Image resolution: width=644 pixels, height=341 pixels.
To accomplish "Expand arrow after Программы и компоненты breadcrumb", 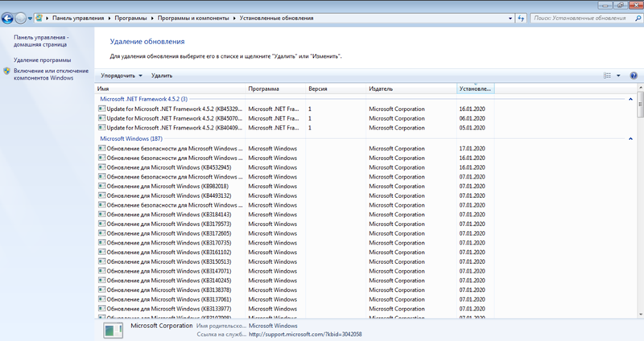I will click(234, 18).
